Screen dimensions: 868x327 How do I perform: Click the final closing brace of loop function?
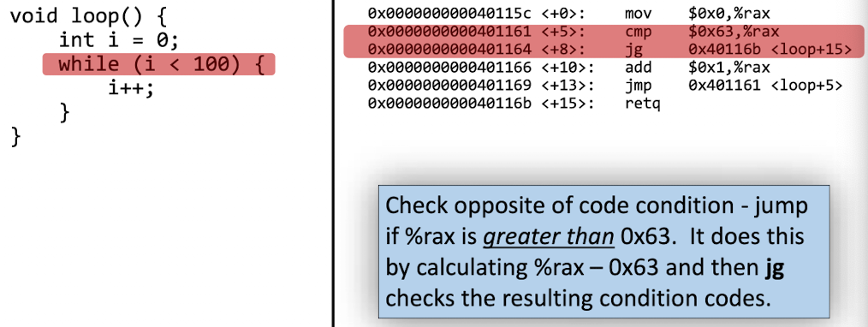tap(15, 136)
